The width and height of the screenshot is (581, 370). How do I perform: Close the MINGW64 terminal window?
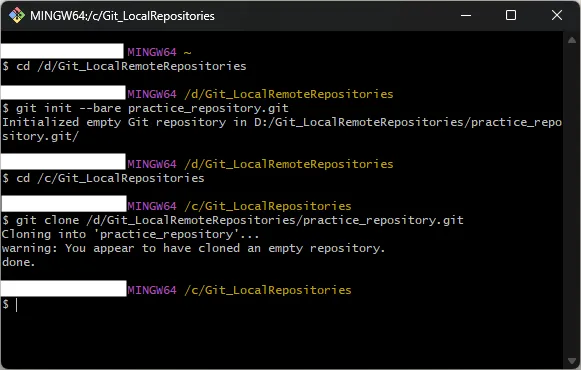coord(557,16)
